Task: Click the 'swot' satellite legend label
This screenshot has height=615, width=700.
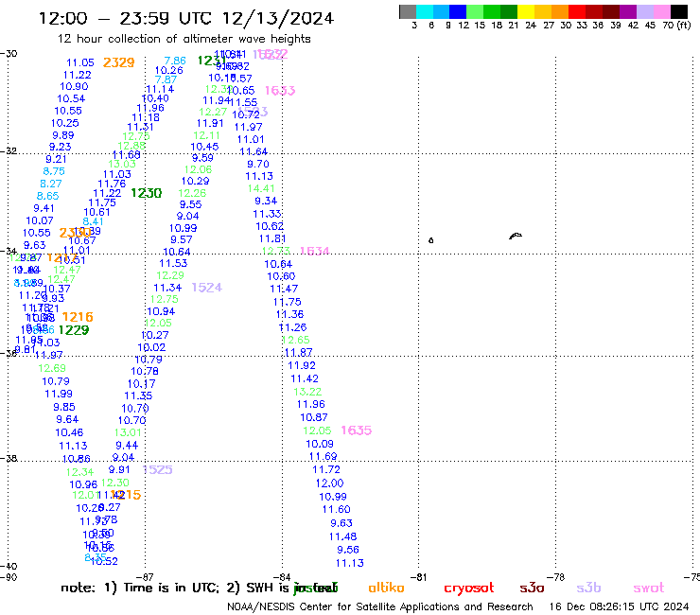Action: click(649, 589)
